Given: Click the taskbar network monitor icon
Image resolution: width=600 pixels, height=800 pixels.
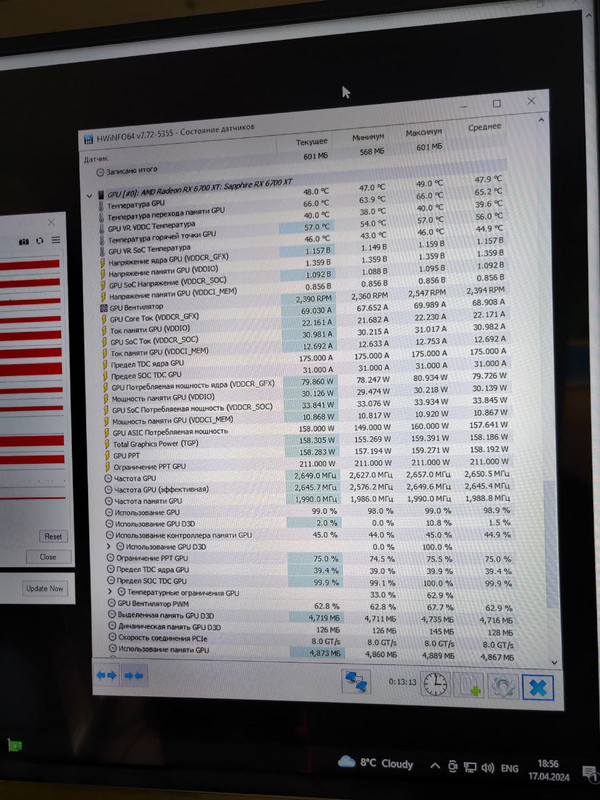Looking at the screenshot, I should tap(470, 767).
